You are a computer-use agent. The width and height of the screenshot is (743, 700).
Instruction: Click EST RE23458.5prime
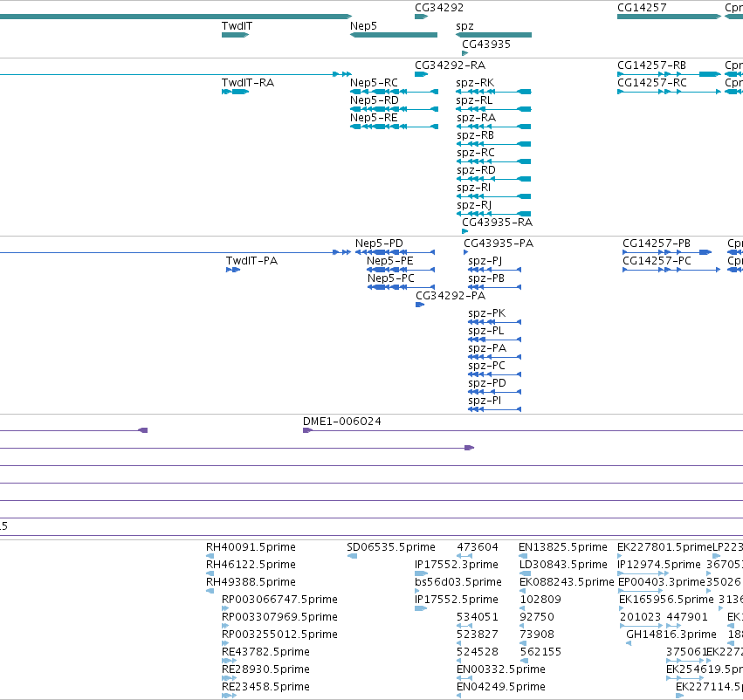[265, 687]
